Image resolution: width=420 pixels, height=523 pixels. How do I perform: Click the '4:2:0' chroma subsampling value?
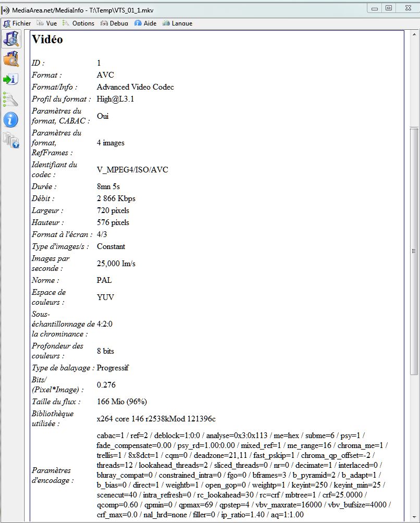pos(105,323)
